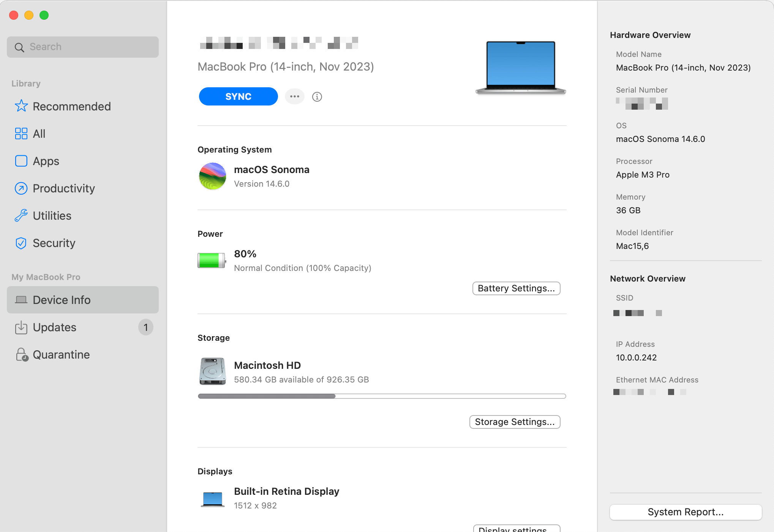The width and height of the screenshot is (774, 532).
Task: Click 580.34 GB available of 926.35 GB
Action: point(302,379)
